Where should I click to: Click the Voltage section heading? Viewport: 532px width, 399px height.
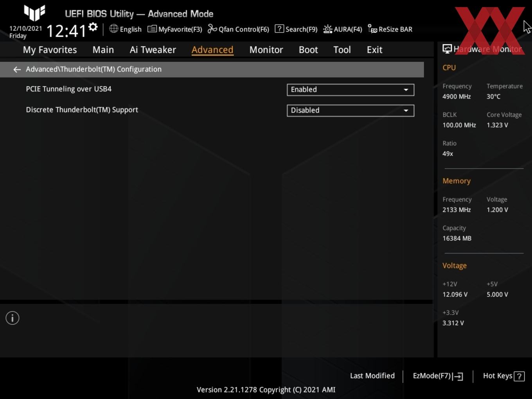455,266
